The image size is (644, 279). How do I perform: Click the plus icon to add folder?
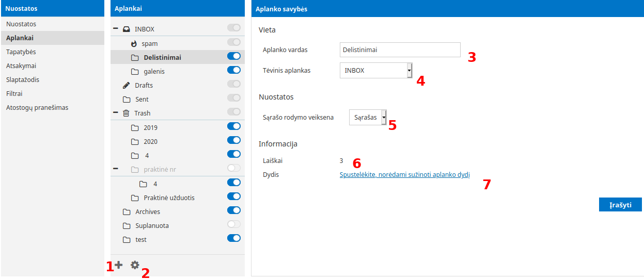point(119,265)
